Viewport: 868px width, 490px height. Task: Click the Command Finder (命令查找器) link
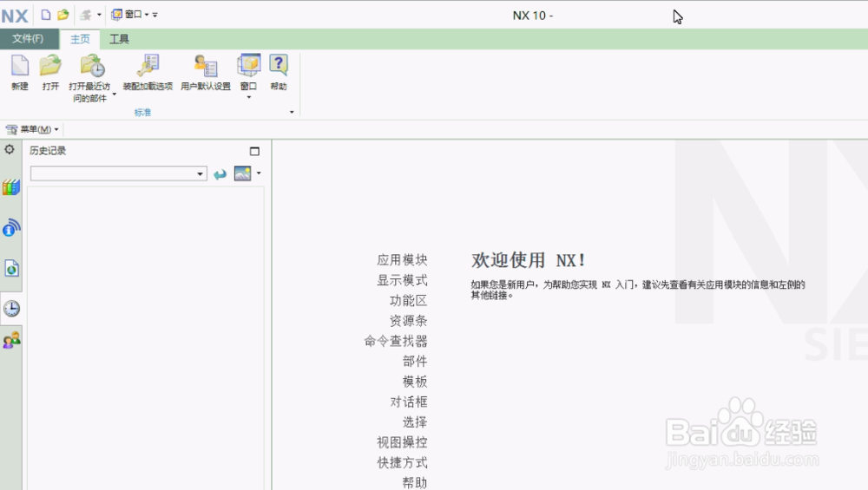tap(396, 341)
